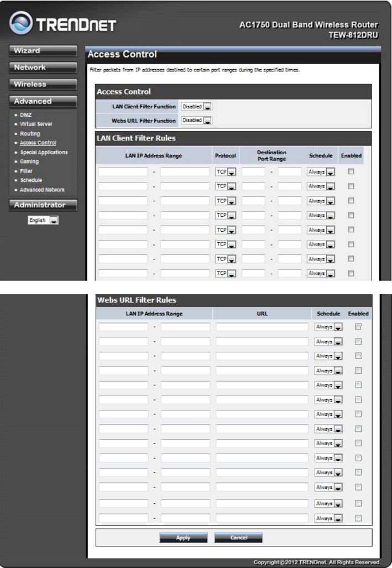392x568 pixels.
Task: Enable the second LAN Client Filter rule checkbox
Action: [x=351, y=186]
